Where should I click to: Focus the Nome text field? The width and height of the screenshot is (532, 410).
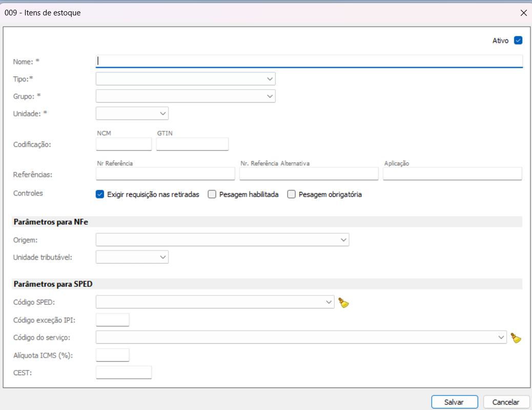tap(309, 61)
